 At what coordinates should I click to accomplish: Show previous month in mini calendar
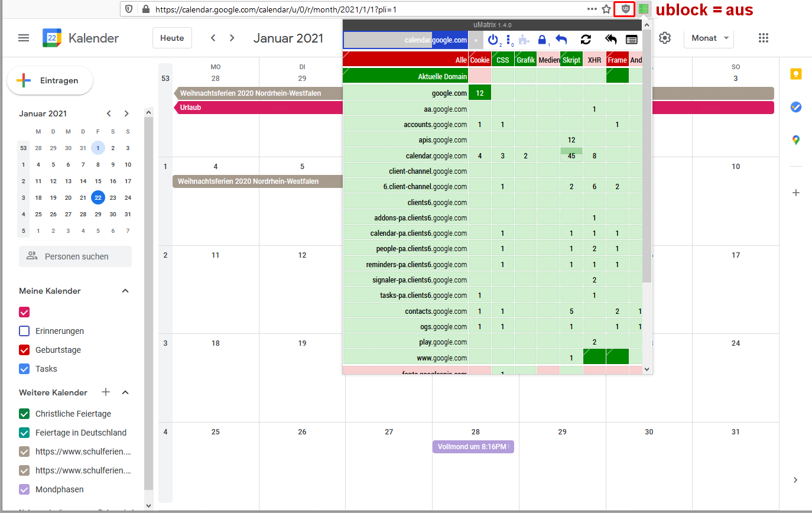click(x=109, y=113)
